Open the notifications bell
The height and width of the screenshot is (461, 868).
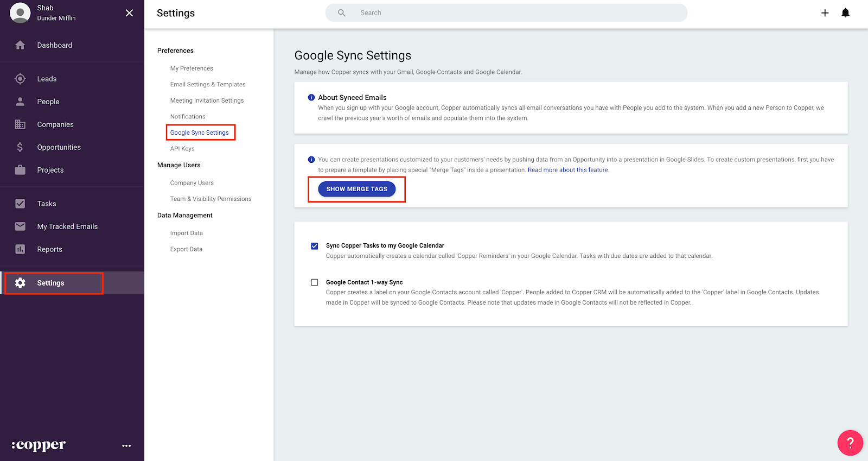[845, 13]
